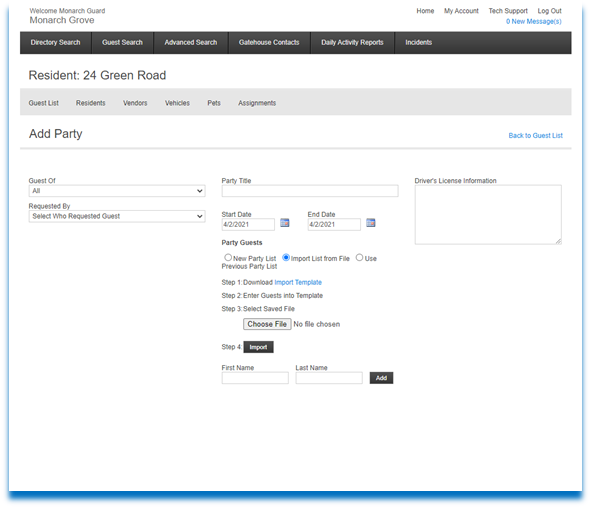Expand the Guest Of dropdown
The width and height of the screenshot is (591, 508).
pos(117,191)
